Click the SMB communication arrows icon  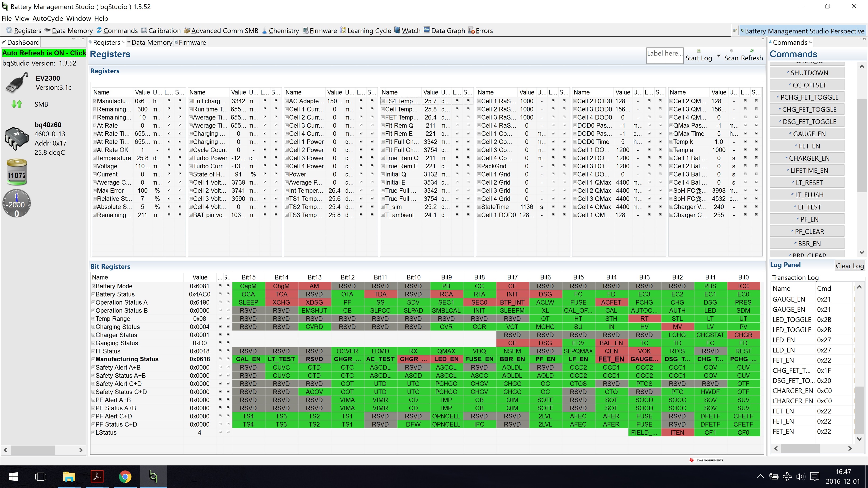point(17,104)
